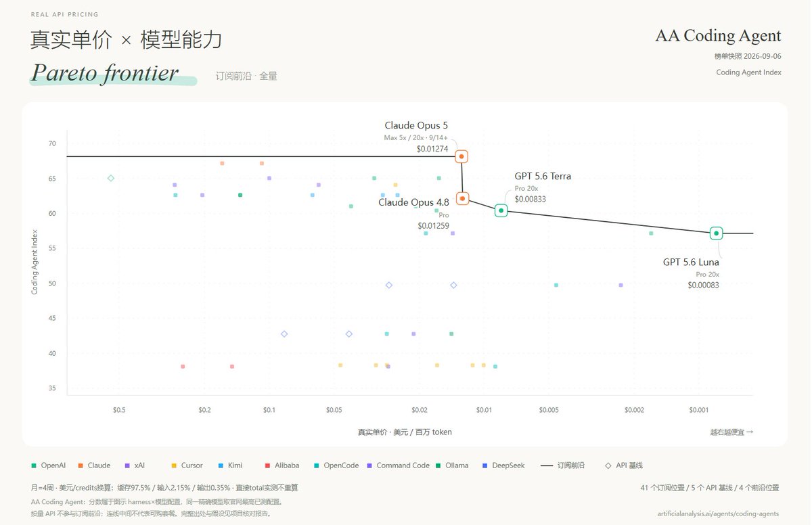Screen dimensions: 812x525
Task: Click the 'REAL API PRICING' header text
Action: pyautogui.click(x=64, y=14)
